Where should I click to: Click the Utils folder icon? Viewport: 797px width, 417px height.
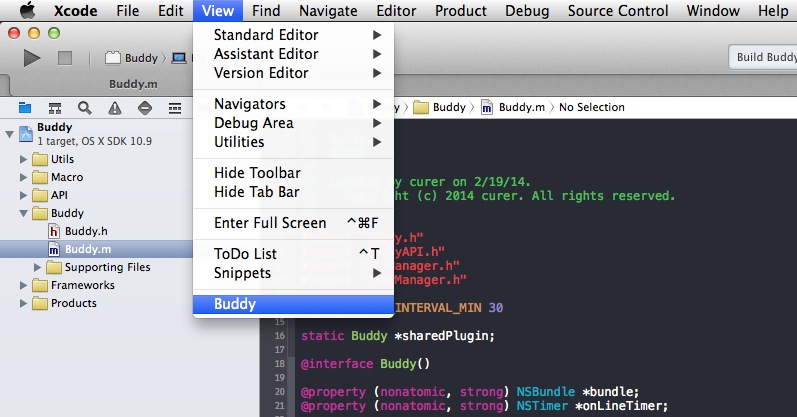point(40,159)
